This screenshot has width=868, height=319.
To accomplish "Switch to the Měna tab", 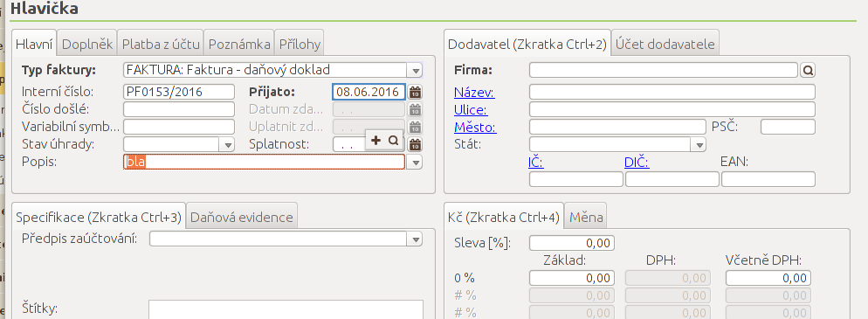I will pyautogui.click(x=586, y=217).
